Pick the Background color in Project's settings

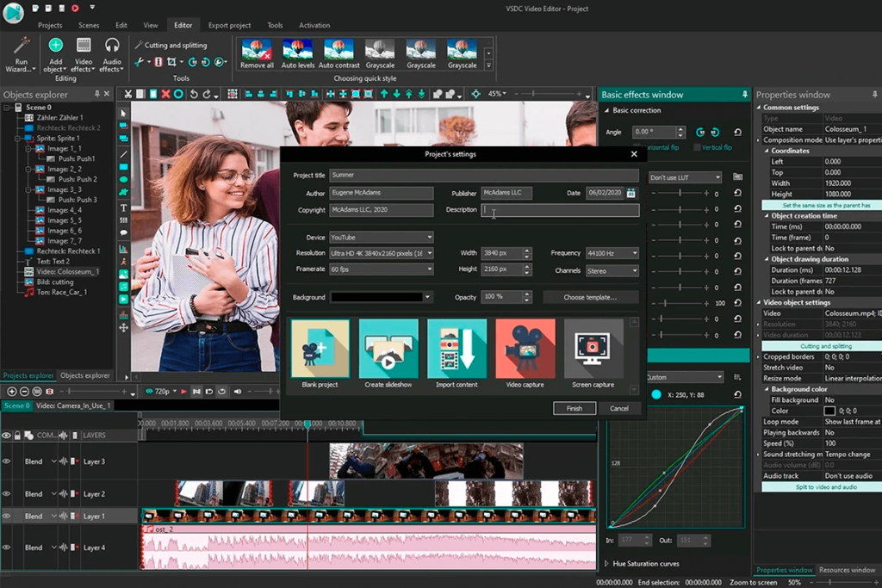coord(379,297)
